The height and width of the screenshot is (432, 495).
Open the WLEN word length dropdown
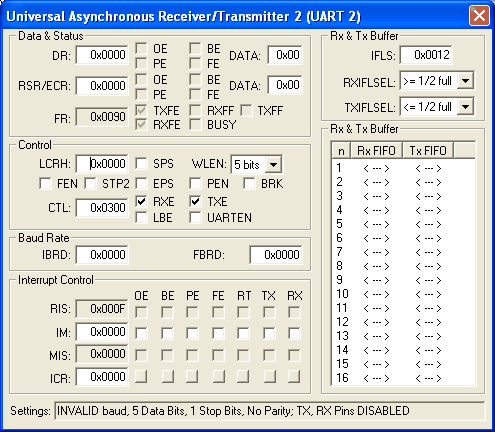[273, 164]
